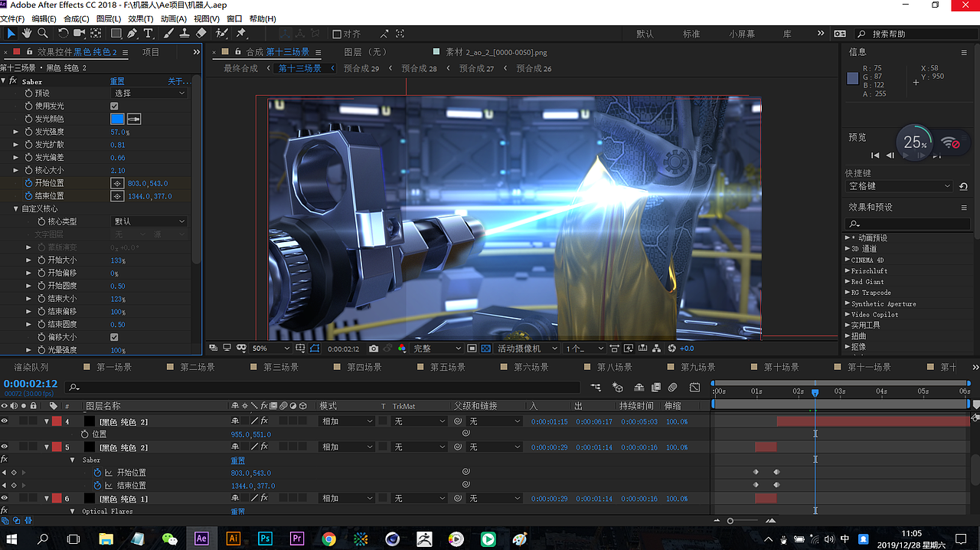Open the timeline graph editor icon
The height and width of the screenshot is (550, 980).
[694, 388]
